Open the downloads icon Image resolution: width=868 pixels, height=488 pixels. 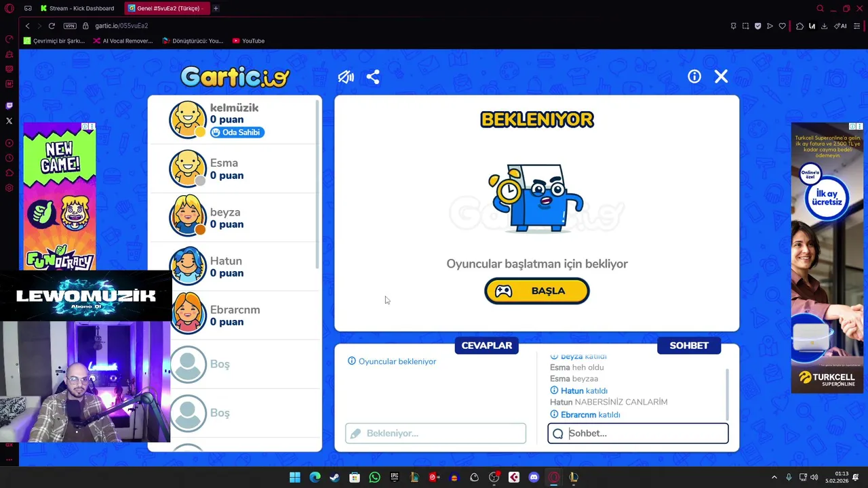click(x=824, y=26)
